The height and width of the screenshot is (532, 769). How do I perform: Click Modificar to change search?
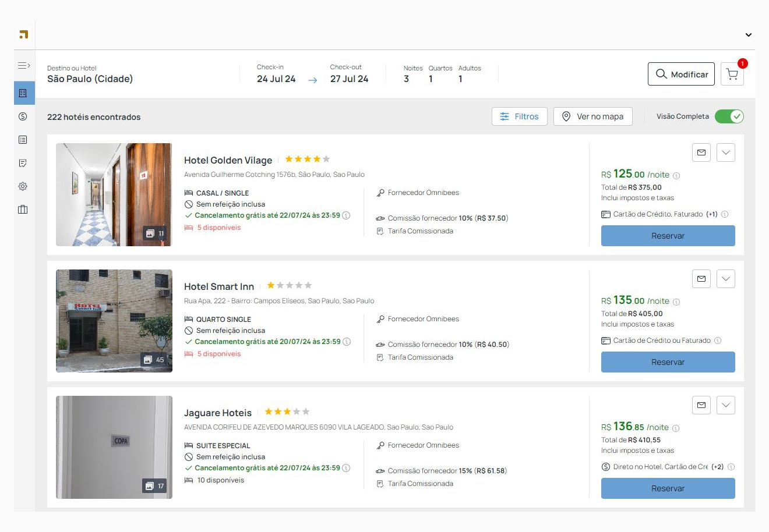(681, 75)
